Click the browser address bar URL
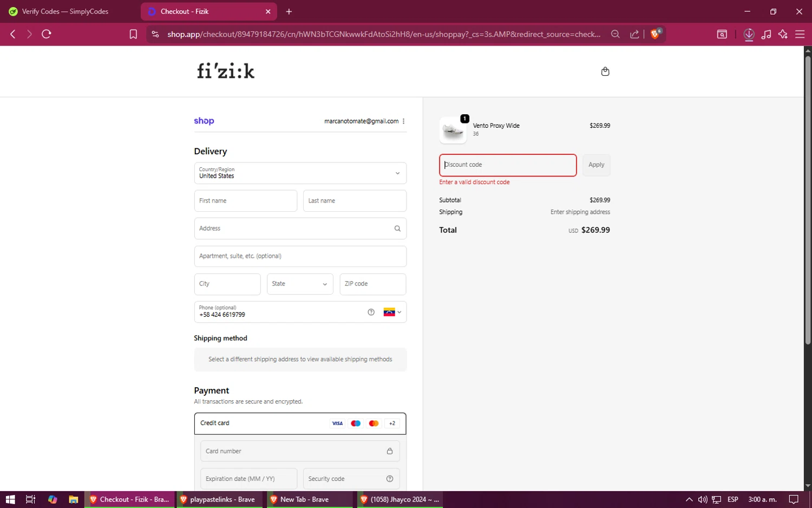 click(384, 34)
